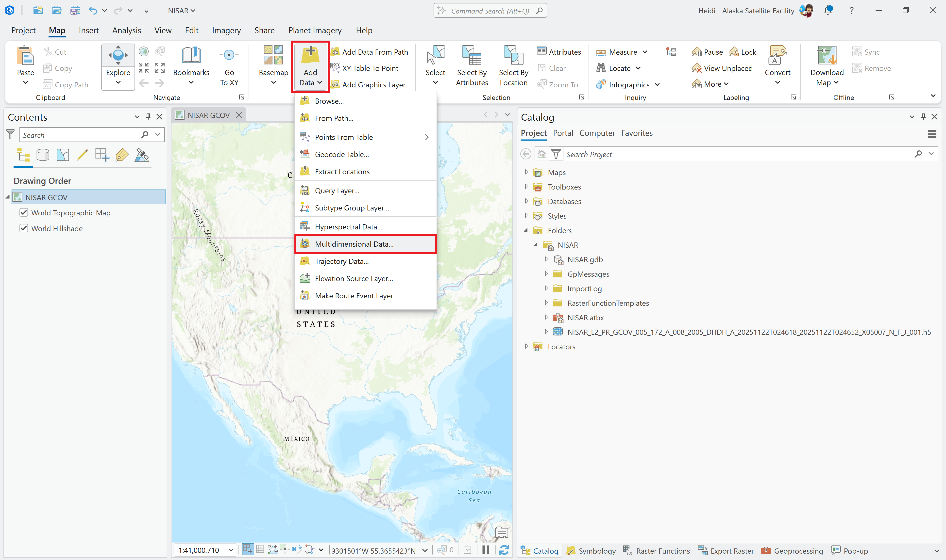Switch to the Imagery ribbon tab
This screenshot has height=560, width=946.
coord(226,30)
